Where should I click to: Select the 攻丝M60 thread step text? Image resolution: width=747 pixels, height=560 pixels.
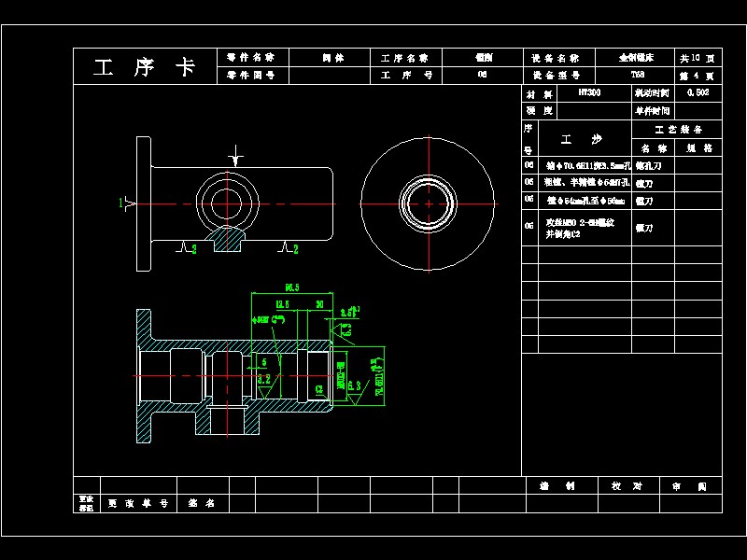tap(580, 229)
